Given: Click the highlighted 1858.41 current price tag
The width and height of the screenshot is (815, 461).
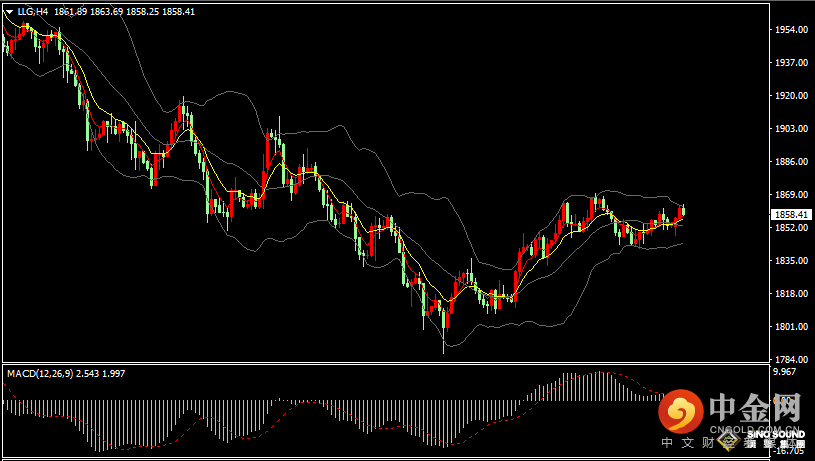Looking at the screenshot, I should [791, 215].
